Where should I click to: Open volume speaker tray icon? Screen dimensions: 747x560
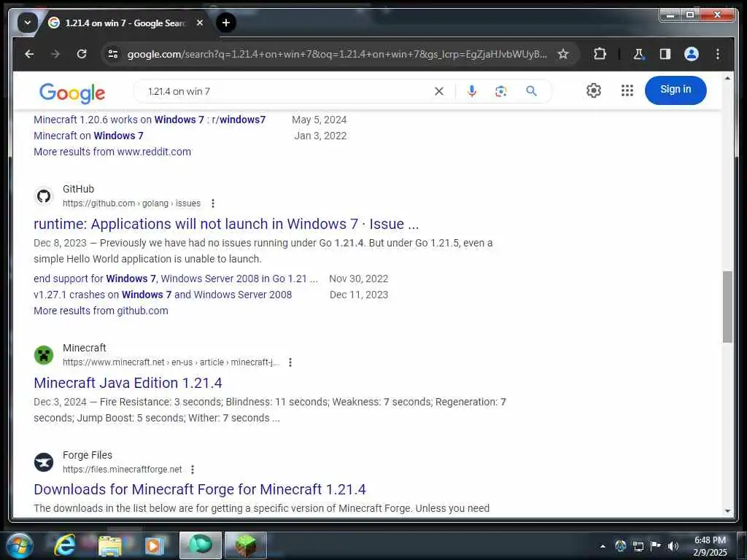point(673,546)
